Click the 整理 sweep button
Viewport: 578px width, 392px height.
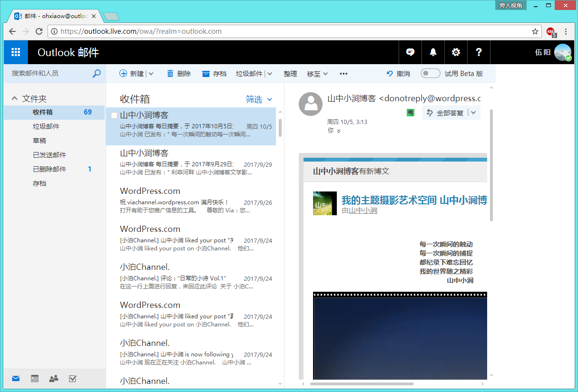[290, 74]
